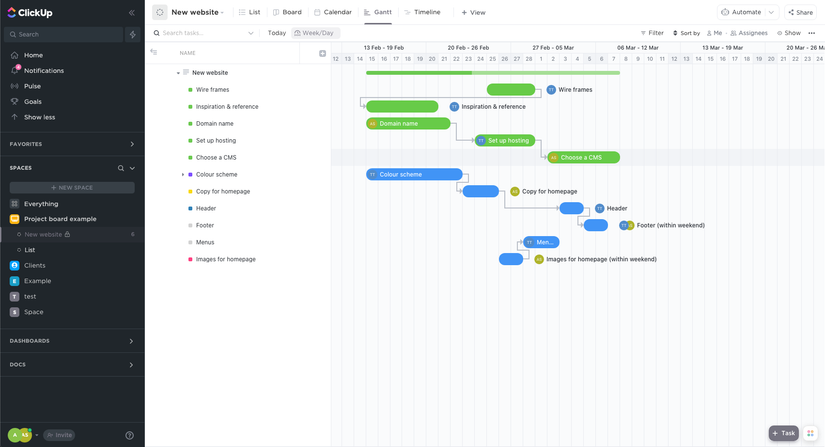Image resolution: width=825 pixels, height=447 pixels.
Task: Click Wire frames green status square
Action: coord(190,90)
